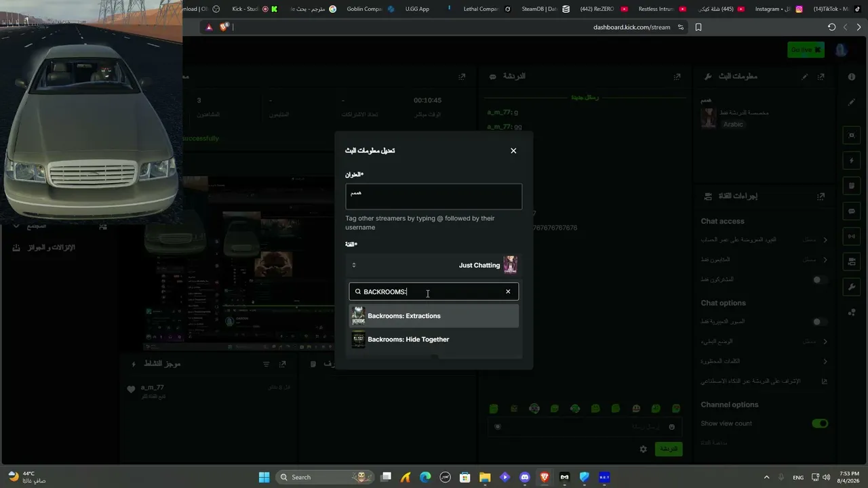Open Discord from the taskbar

point(524,477)
